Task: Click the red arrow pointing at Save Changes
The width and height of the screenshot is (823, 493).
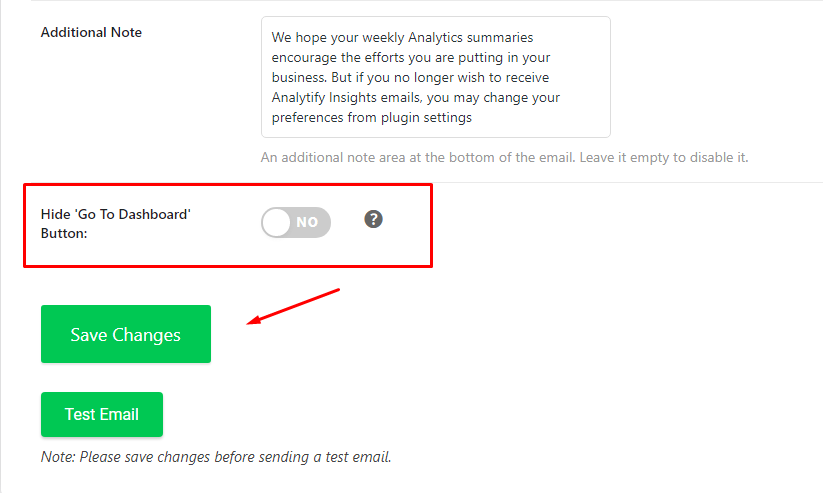Action: (293, 307)
